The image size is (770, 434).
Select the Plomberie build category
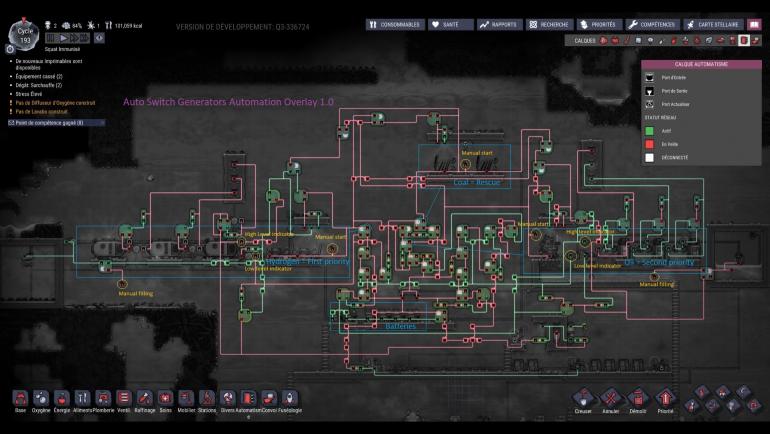pos(103,401)
